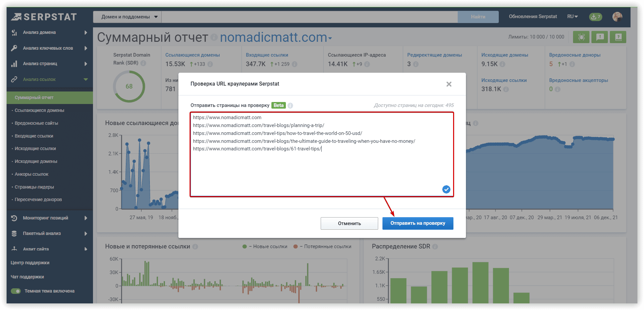Expand the 'Анализ домена' menu section
The height and width of the screenshot is (310, 644).
click(49, 33)
